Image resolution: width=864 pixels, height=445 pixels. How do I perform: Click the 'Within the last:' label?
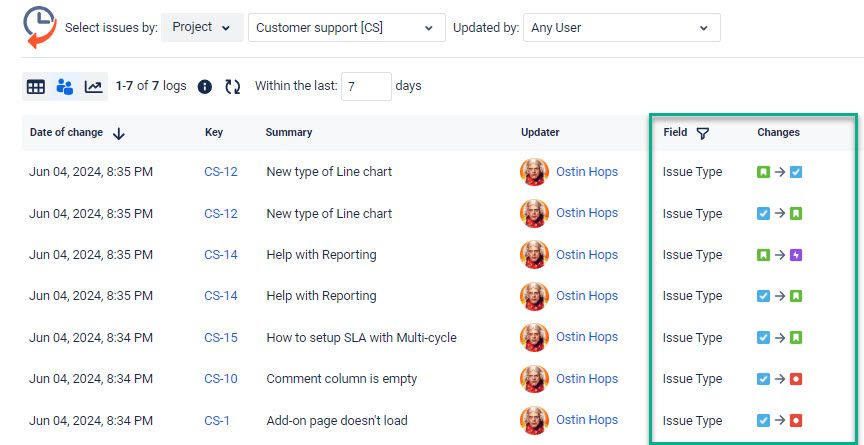pyautogui.click(x=296, y=86)
